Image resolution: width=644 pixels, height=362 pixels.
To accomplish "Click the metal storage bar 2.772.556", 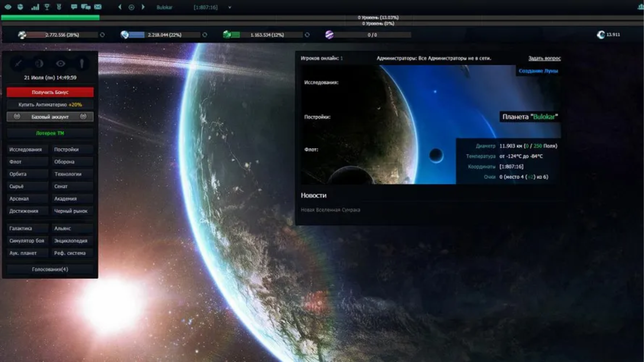I will 62,35.
